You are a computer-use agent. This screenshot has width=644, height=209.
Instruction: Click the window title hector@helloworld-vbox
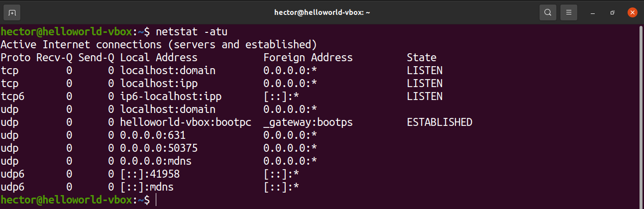pos(322,12)
